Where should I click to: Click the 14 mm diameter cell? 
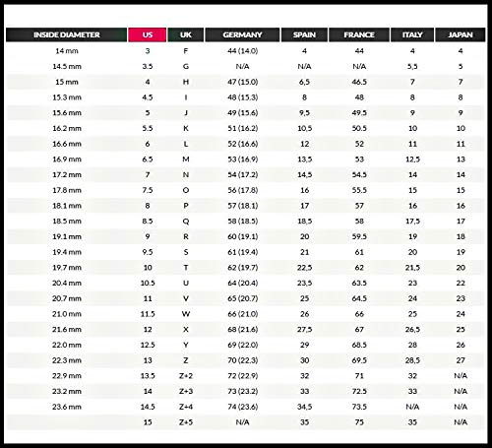(67, 51)
